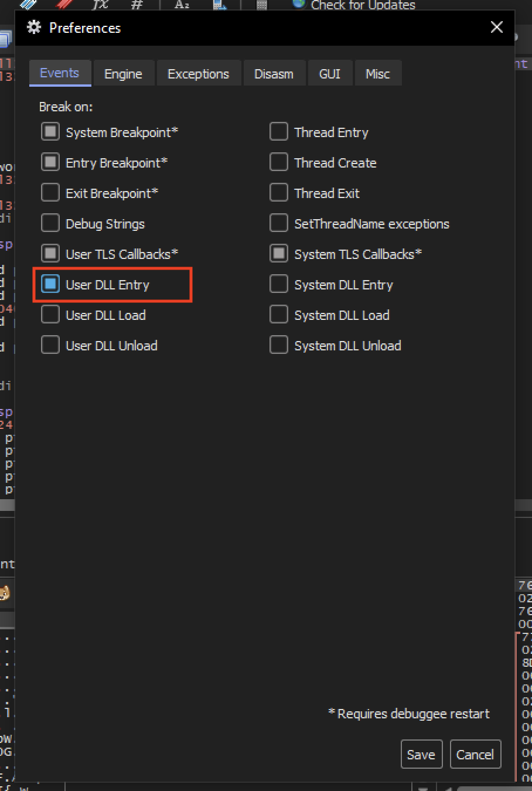Click the "Preferences" title text
Screen dimensions: 532x791
point(85,28)
